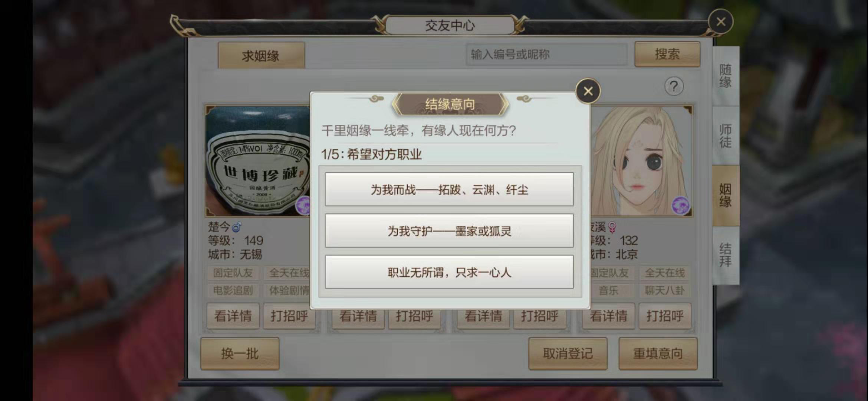
Task: Click the 取消登记 button
Action: point(568,353)
